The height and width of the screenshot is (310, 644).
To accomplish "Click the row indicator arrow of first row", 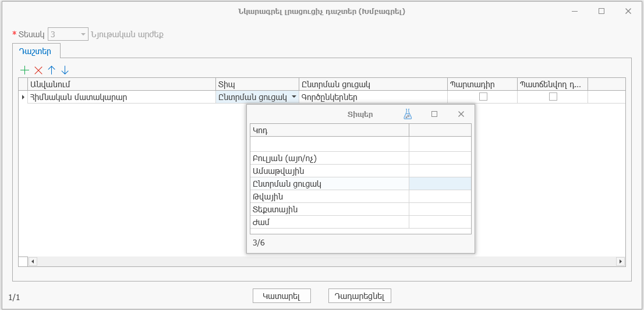I will [x=23, y=97].
